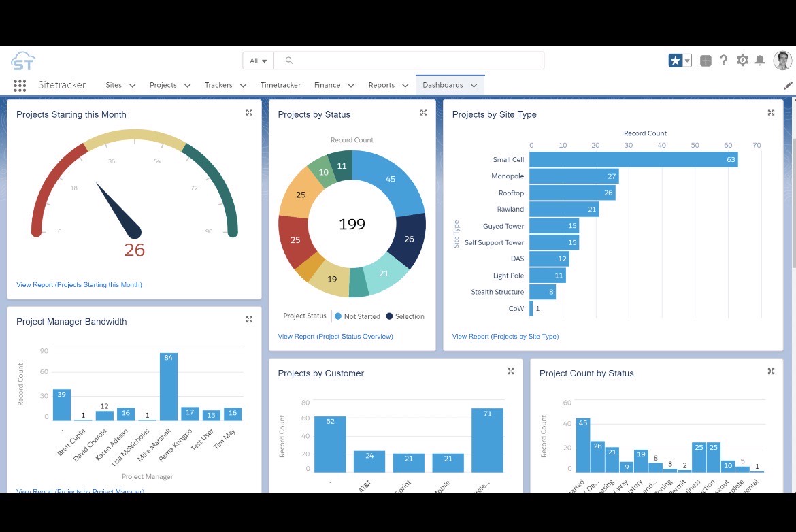
Task: Open the App Launcher grid icon
Action: [x=20, y=85]
